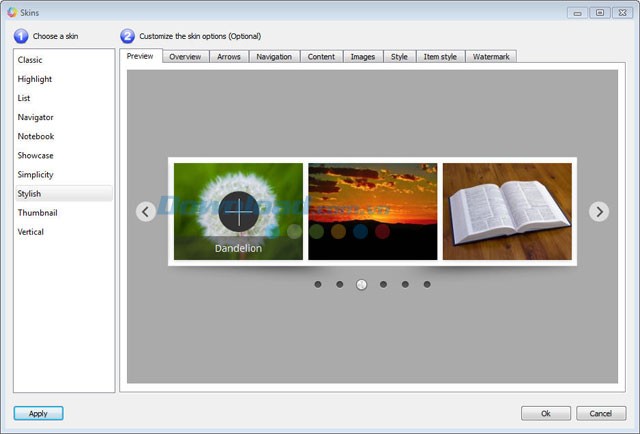Open the Overview tab
This screenshot has width=640, height=434.
coord(185,57)
